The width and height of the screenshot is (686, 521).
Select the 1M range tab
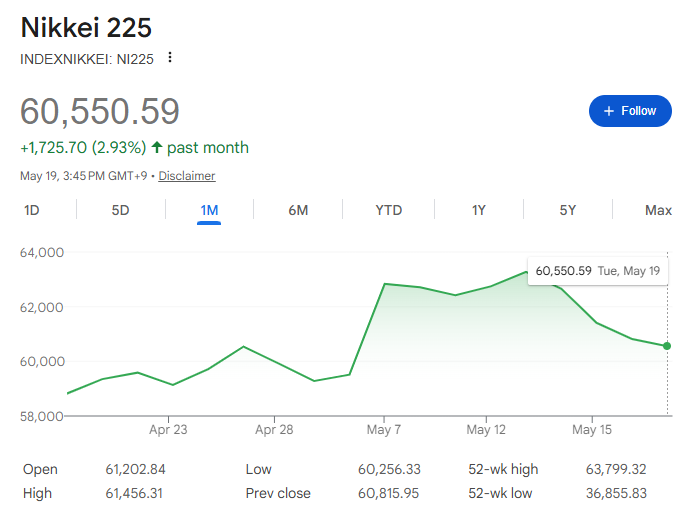click(209, 210)
